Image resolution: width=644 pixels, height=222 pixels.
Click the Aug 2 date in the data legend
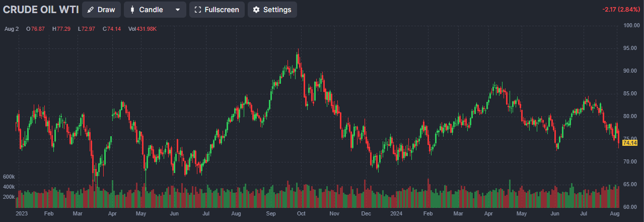pyautogui.click(x=11, y=29)
